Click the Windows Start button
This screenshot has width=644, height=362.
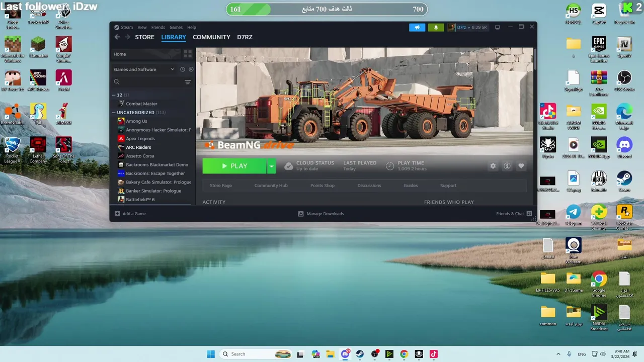click(x=211, y=354)
